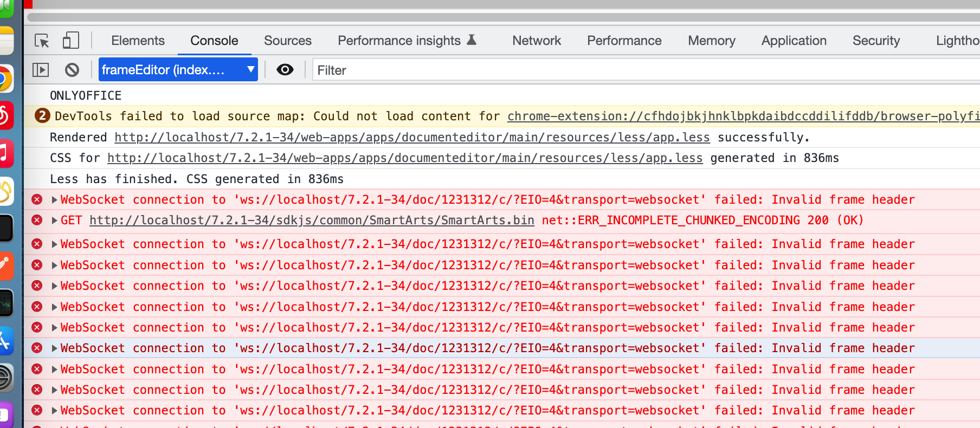This screenshot has width=980, height=428.
Task: Show the console sidebar panel icon
Action: 41,70
